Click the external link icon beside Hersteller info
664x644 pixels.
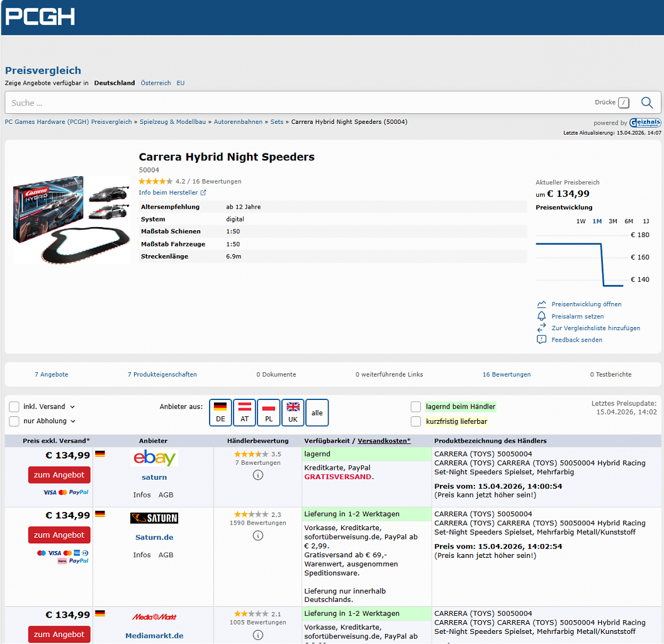(x=203, y=192)
